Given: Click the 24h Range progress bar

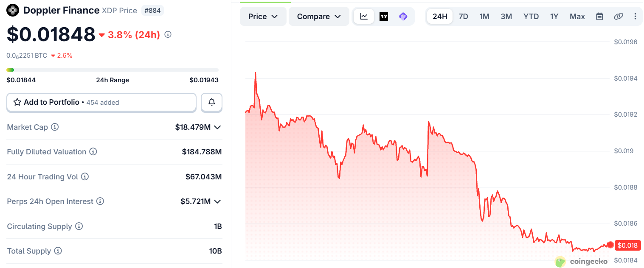Looking at the screenshot, I should point(112,70).
